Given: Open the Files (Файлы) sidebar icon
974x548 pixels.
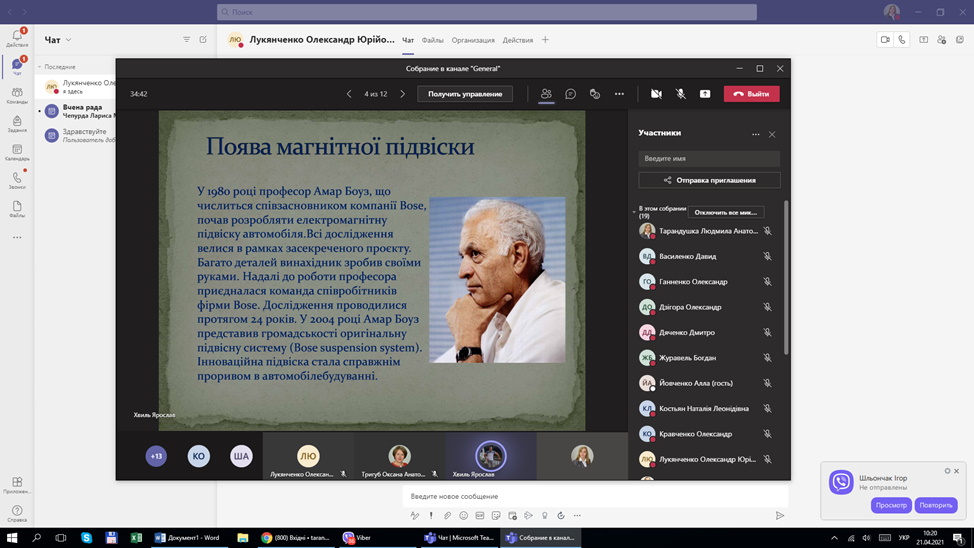Looking at the screenshot, I should [17, 209].
